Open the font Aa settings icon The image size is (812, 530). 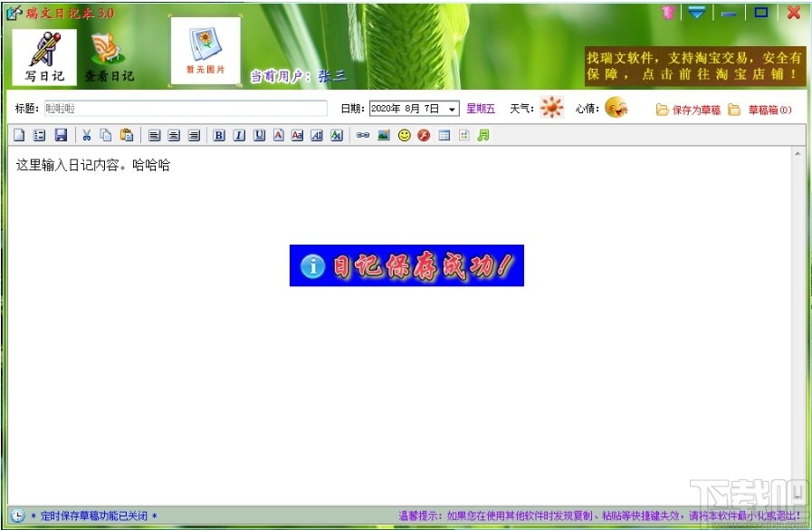(x=297, y=136)
